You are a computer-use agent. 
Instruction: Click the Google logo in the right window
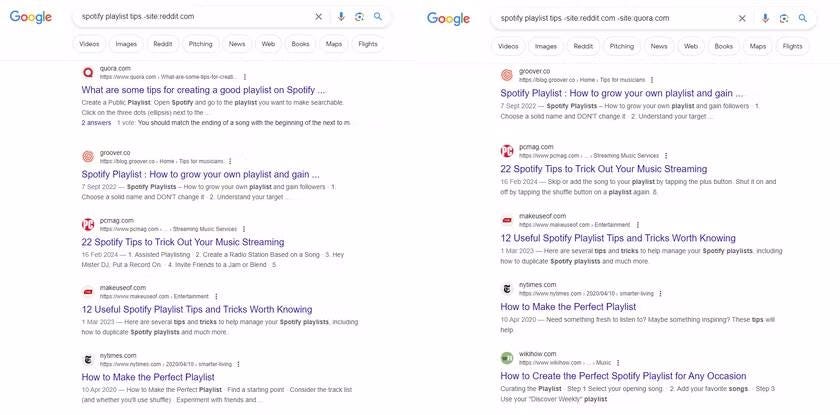(x=448, y=19)
